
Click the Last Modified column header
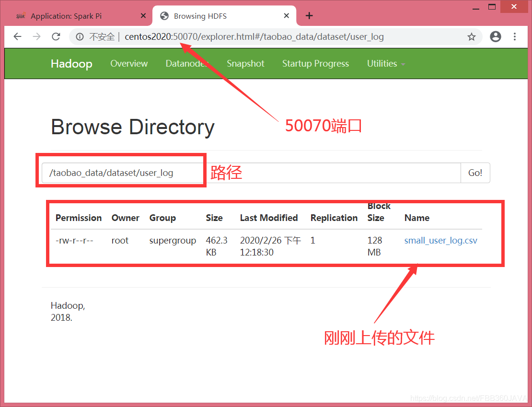(x=269, y=218)
